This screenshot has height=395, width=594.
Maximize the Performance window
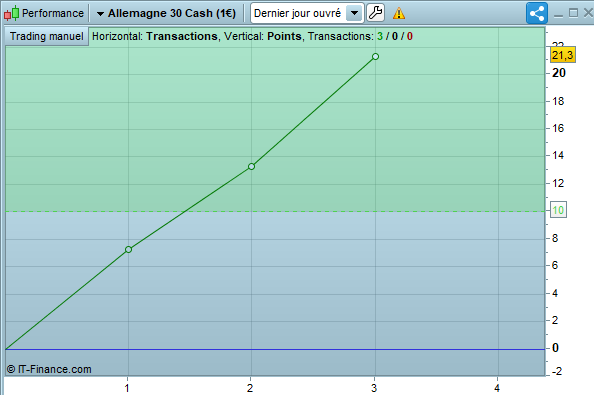pos(573,13)
